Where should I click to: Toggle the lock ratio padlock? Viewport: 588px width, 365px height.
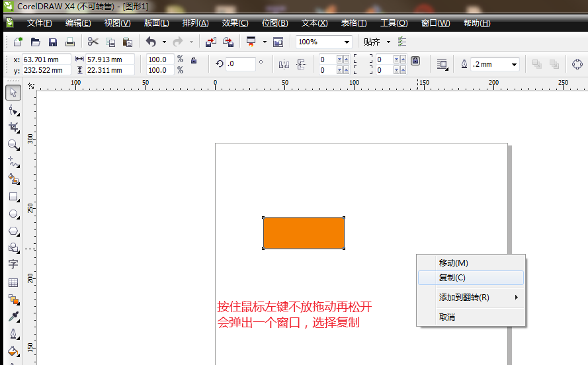pos(194,60)
